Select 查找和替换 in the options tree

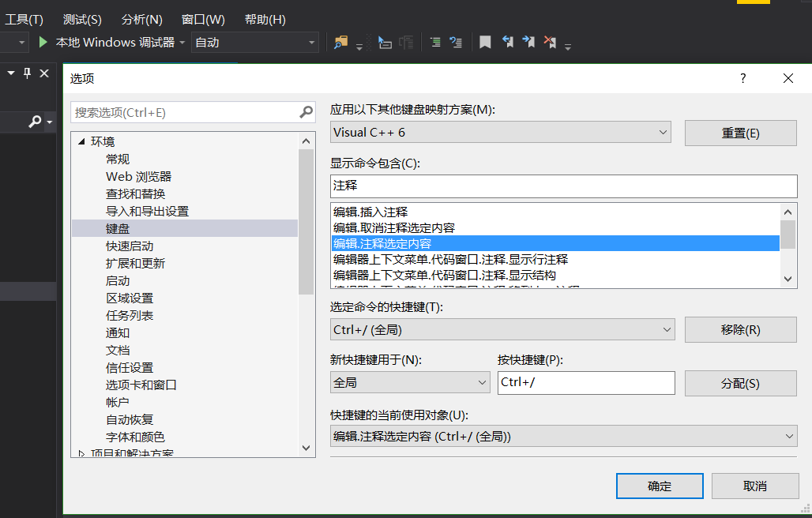coord(135,193)
